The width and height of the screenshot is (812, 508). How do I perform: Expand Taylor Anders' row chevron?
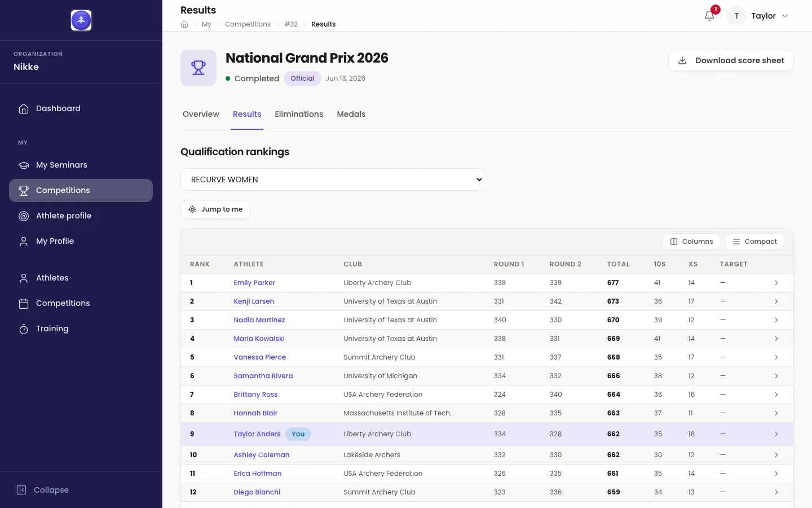point(776,434)
